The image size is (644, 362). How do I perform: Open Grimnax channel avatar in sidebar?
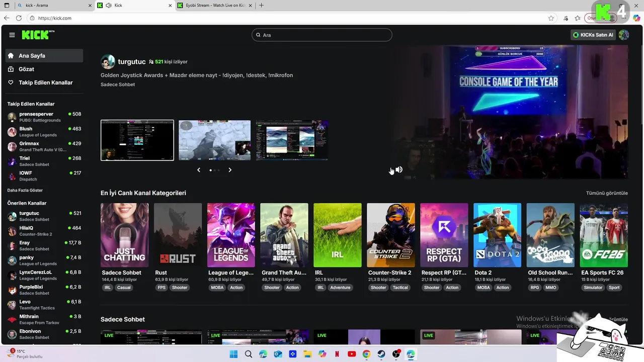[x=12, y=146]
